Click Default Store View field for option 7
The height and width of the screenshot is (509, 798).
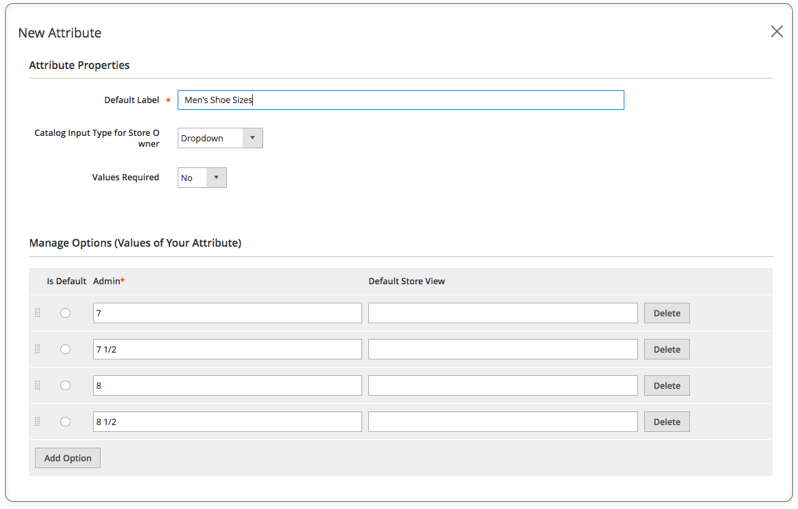click(x=503, y=313)
